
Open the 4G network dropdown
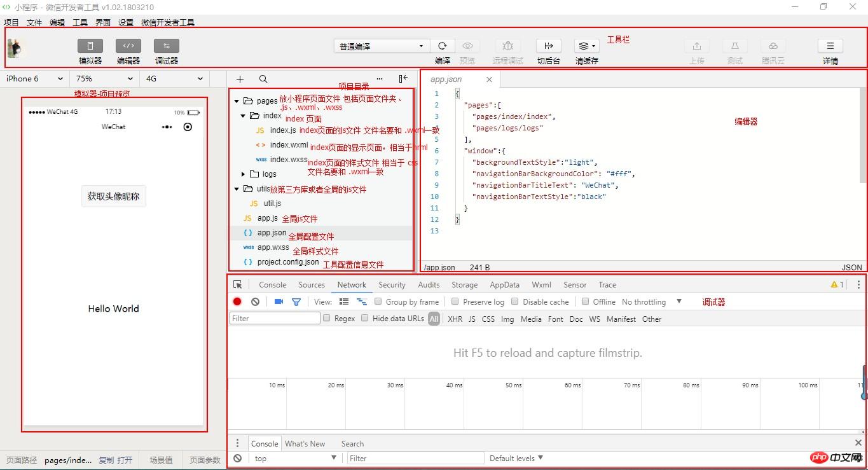(x=174, y=79)
